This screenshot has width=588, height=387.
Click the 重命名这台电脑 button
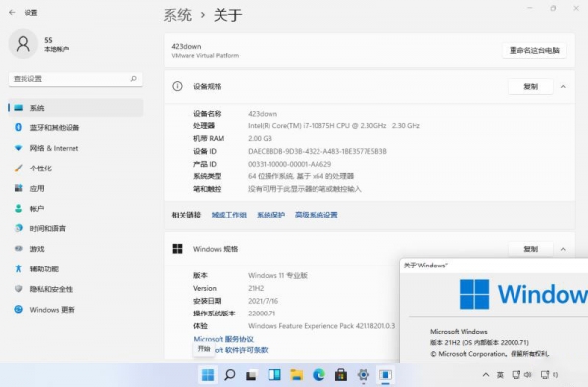click(x=534, y=50)
